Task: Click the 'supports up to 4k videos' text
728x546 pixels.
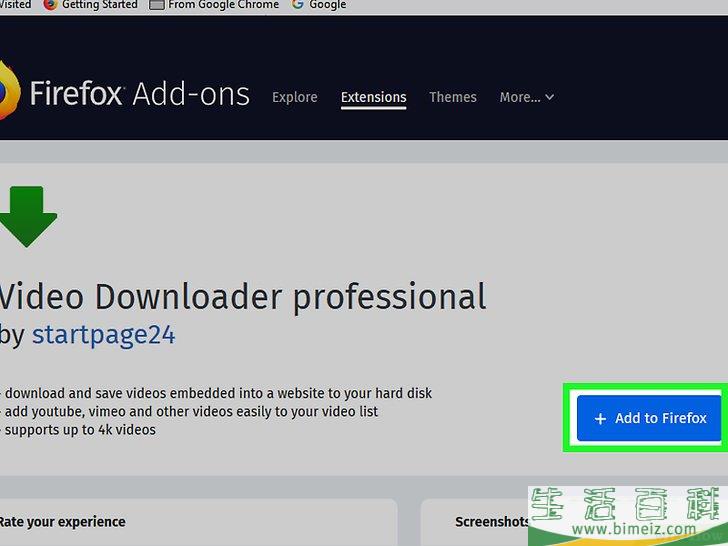Action: (80, 430)
